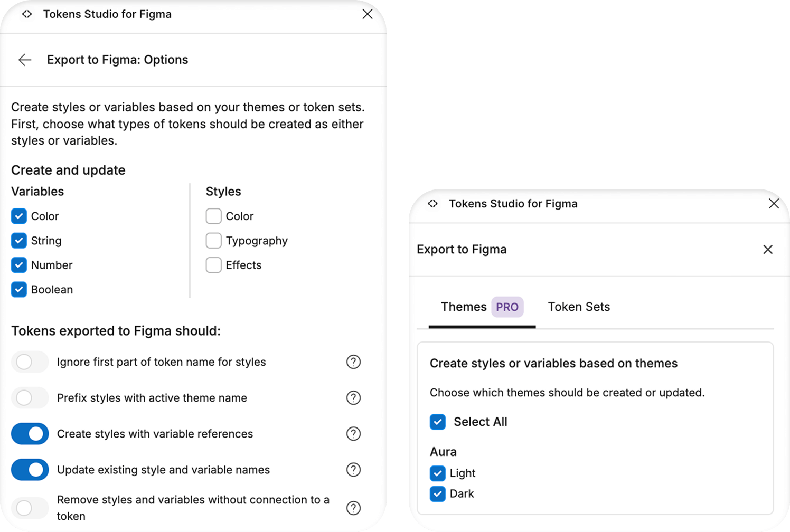Select the Themes PRO tab

coord(482,307)
